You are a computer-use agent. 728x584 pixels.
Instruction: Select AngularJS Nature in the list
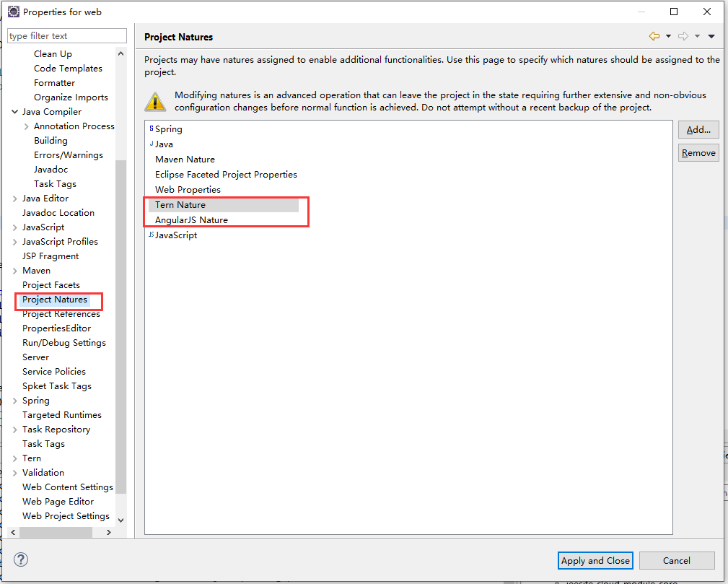tap(191, 219)
